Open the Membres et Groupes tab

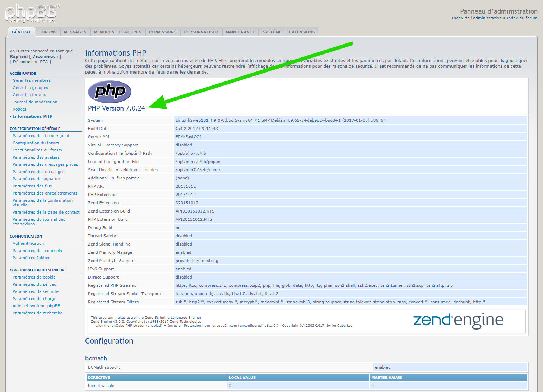(117, 32)
